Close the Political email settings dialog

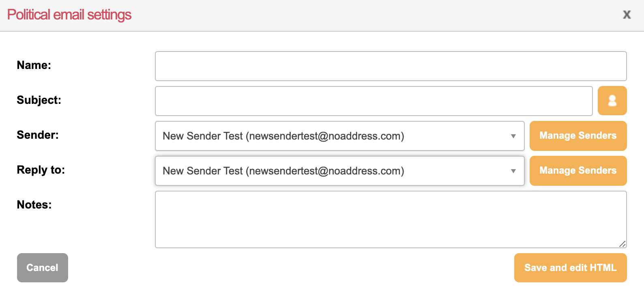627,15
